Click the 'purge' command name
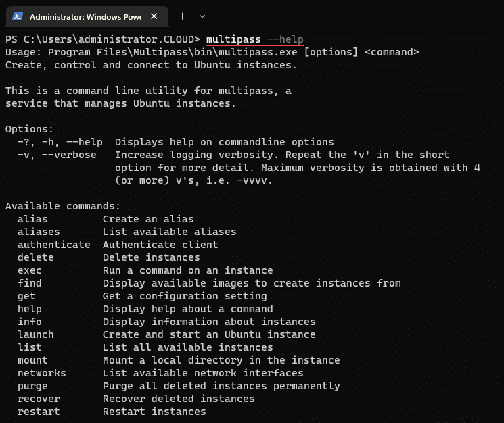The height and width of the screenshot is (423, 504). point(32,386)
